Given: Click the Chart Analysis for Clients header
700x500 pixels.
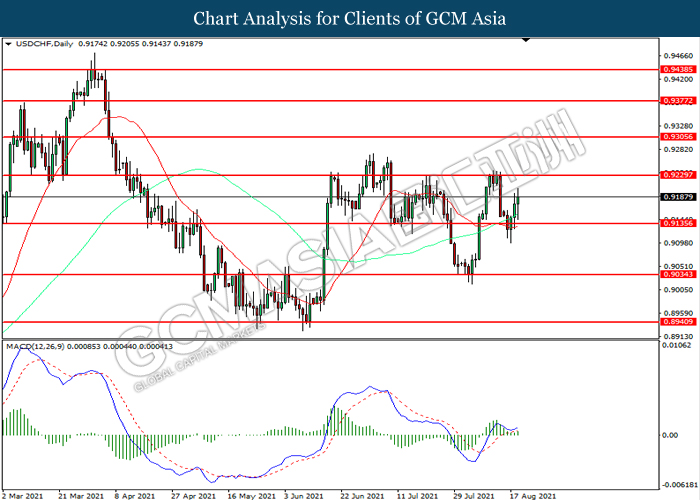Looking at the screenshot, I should point(350,18).
